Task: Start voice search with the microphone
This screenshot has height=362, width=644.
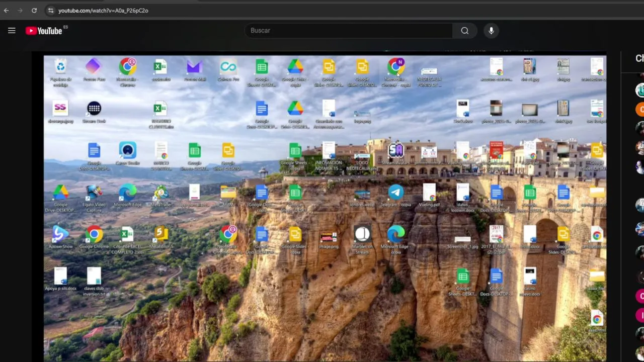Action: pos(491,31)
